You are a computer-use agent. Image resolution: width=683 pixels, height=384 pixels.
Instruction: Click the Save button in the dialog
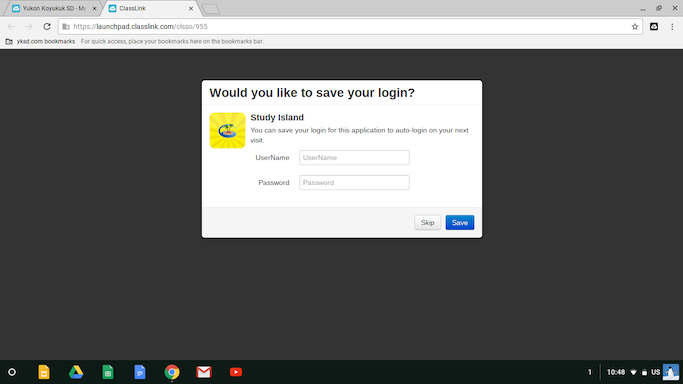point(460,222)
